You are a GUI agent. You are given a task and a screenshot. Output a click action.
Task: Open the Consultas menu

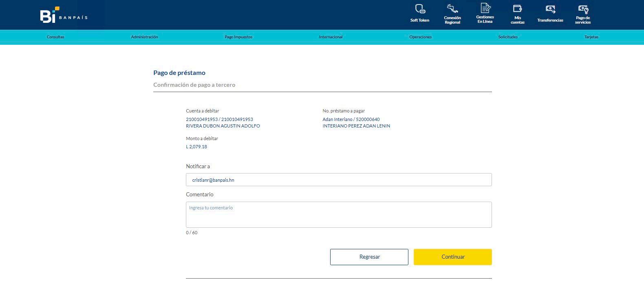point(55,37)
